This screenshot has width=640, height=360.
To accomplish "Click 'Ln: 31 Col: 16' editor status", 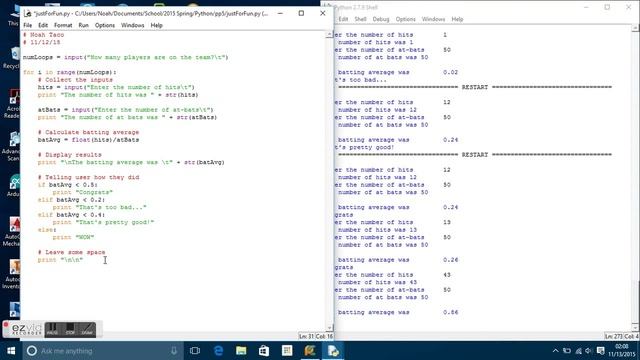I will click(316, 336).
